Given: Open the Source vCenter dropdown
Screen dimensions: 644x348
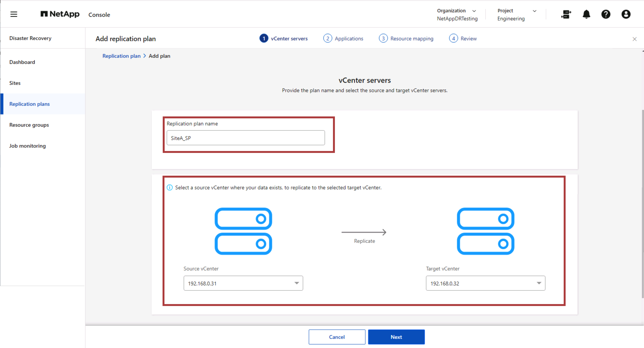Looking at the screenshot, I should tap(296, 283).
